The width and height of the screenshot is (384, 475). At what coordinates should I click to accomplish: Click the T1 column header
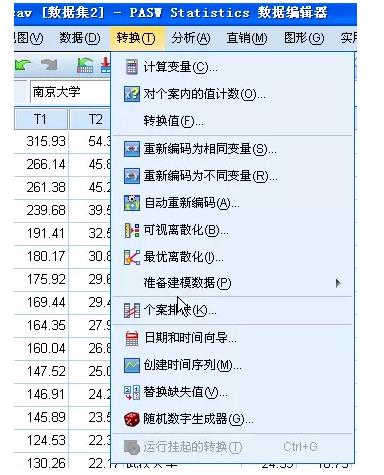[41, 119]
